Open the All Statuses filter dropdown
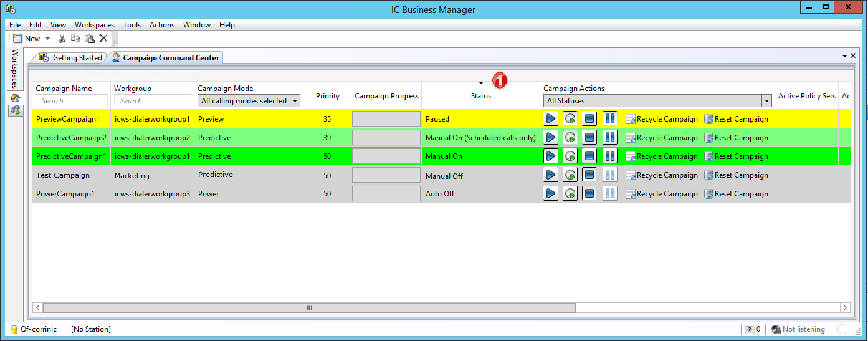This screenshot has height=341, width=868. 766,101
